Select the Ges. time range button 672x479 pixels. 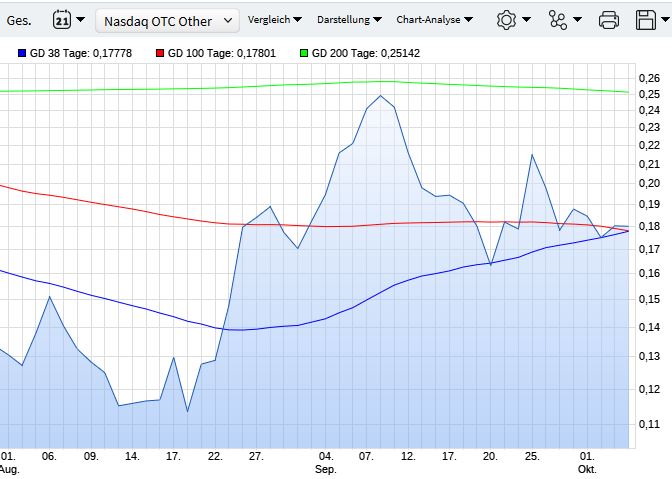click(x=19, y=19)
